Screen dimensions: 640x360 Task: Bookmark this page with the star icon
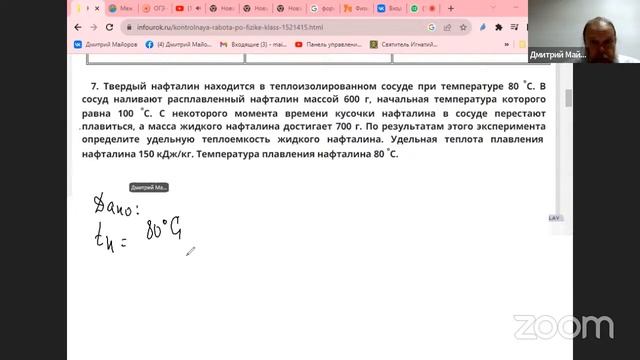tap(463, 27)
